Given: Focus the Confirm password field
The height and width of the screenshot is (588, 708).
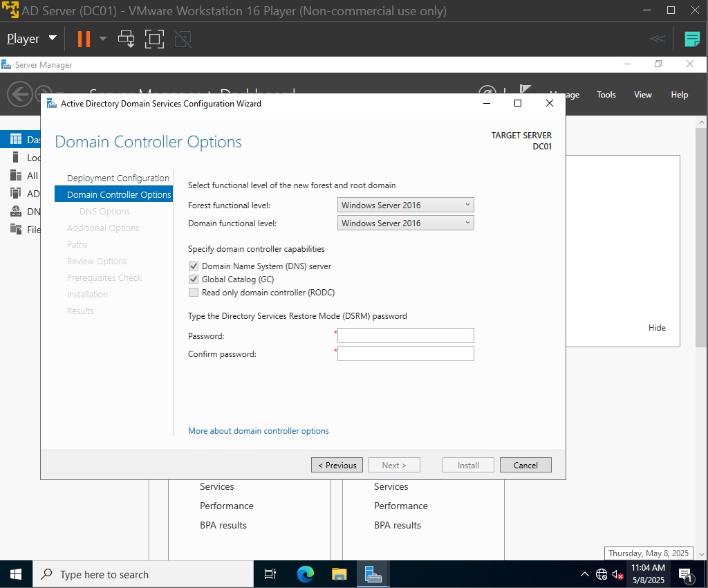Looking at the screenshot, I should click(405, 353).
